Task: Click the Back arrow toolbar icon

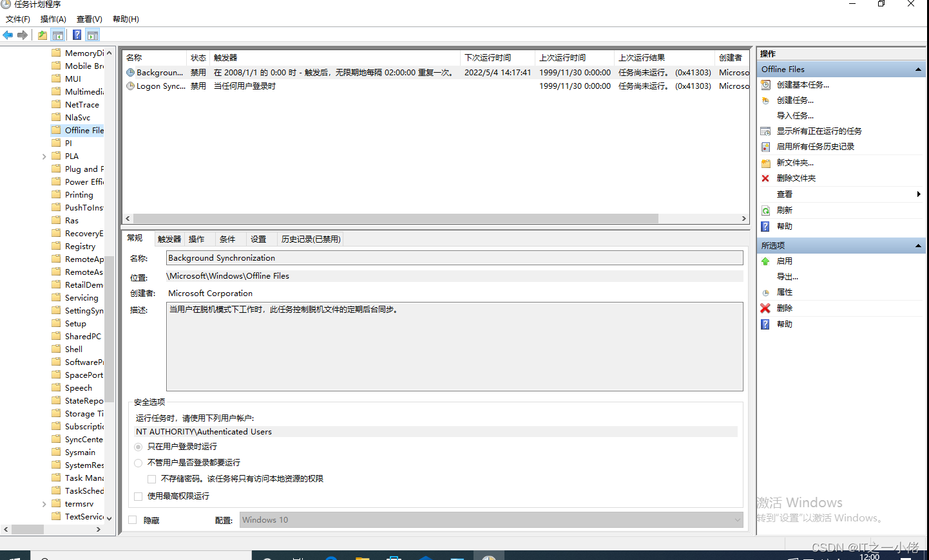Action: (8, 35)
